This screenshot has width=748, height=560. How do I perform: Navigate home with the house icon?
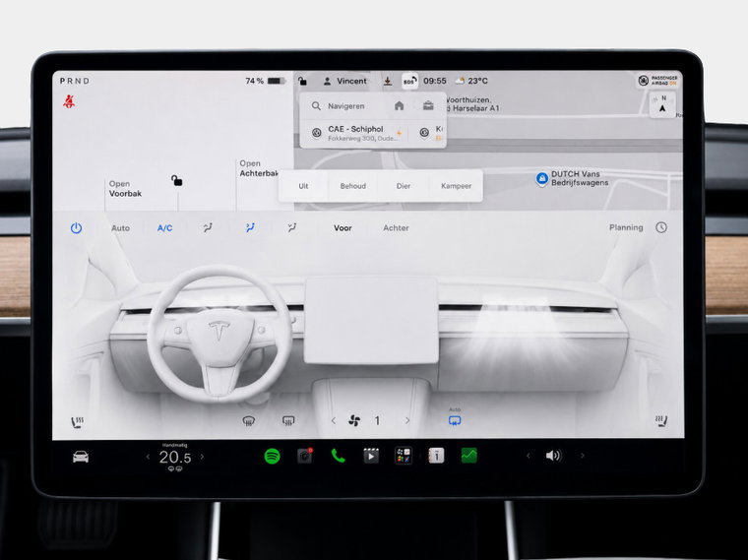tap(400, 106)
